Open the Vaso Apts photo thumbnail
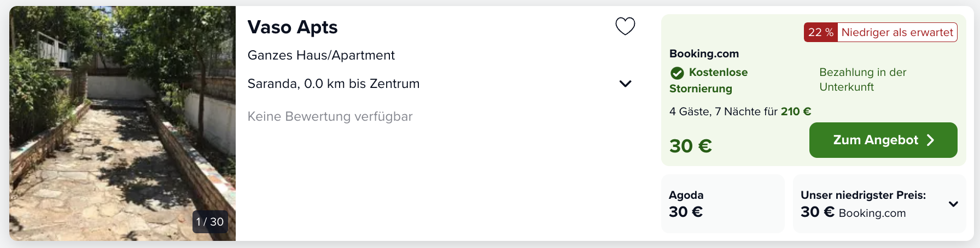 coord(122,123)
